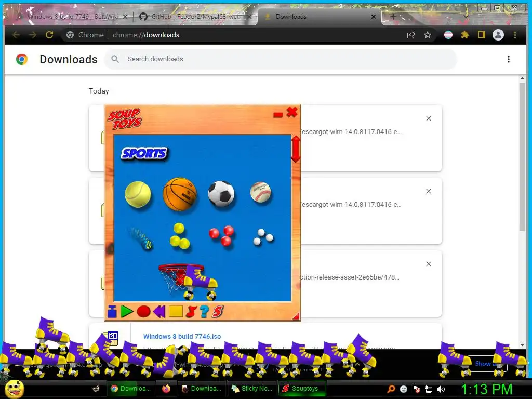532x399 pixels.
Task: Minimize the Souptoys toy box window
Action: [x=278, y=115]
